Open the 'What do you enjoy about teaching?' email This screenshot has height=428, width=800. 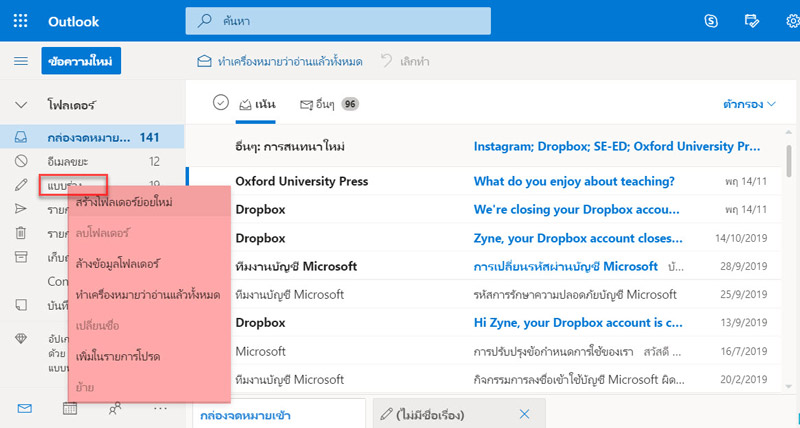point(574,181)
